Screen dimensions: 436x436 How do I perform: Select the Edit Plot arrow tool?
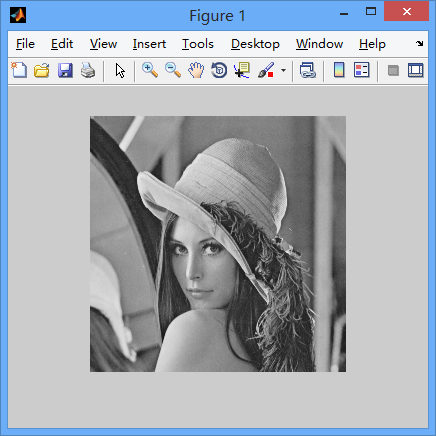click(120, 71)
